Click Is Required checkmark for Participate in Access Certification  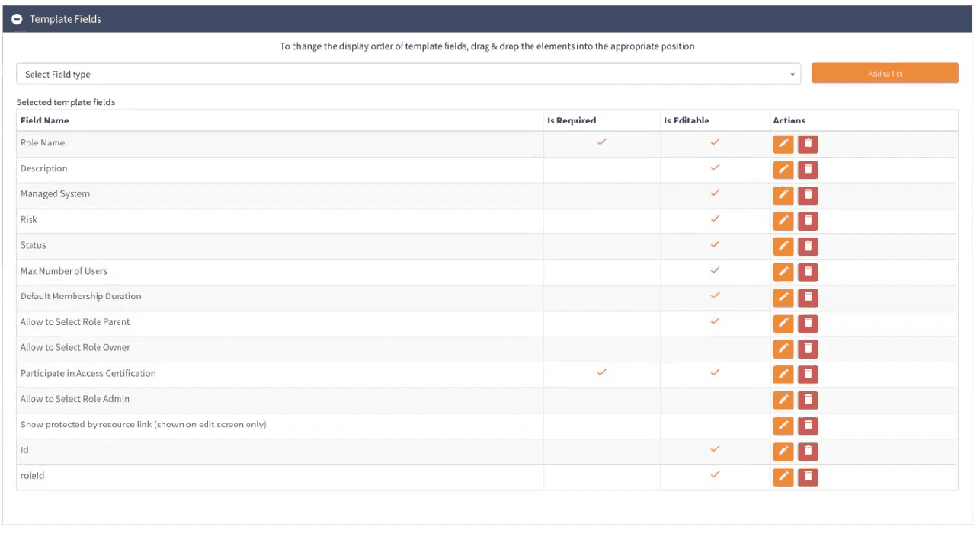pos(601,372)
